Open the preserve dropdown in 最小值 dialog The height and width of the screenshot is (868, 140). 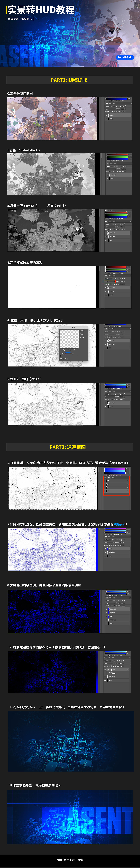tap(65, 359)
